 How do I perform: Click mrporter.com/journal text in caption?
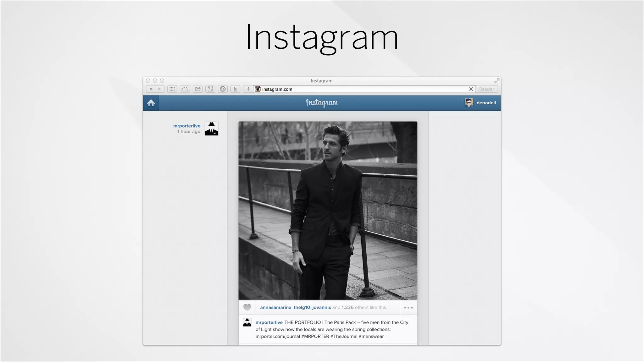278,336
